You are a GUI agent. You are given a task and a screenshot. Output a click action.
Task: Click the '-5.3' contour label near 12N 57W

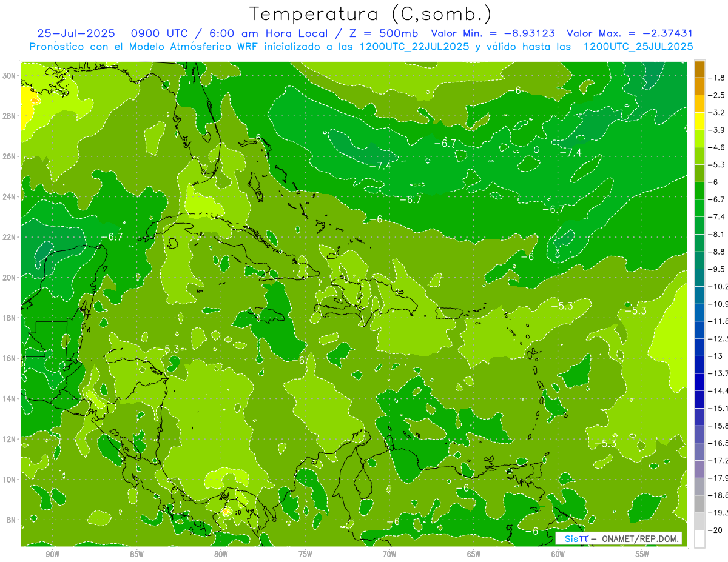pyautogui.click(x=605, y=444)
